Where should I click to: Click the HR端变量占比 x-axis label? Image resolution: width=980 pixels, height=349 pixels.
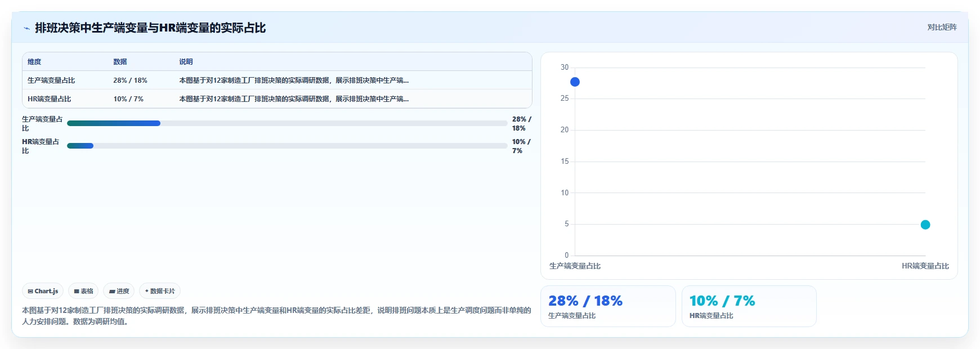pyautogui.click(x=925, y=266)
